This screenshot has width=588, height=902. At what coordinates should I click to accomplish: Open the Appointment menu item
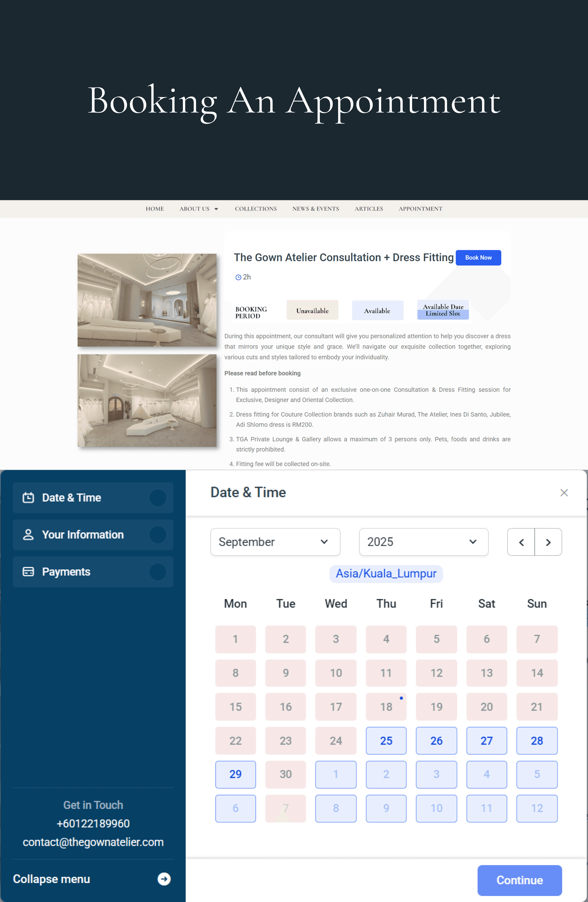coord(421,209)
